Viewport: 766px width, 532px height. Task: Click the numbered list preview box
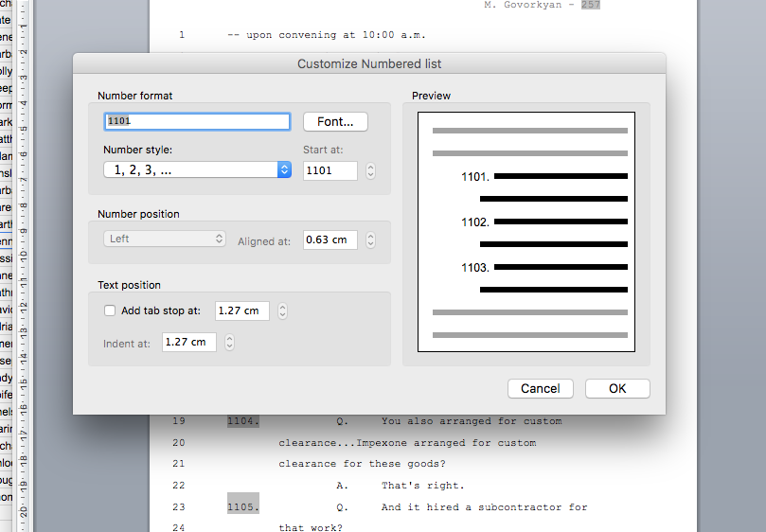point(526,232)
